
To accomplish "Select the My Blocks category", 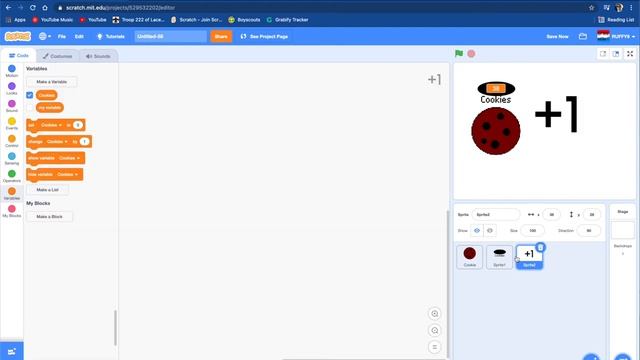I will pos(12,211).
